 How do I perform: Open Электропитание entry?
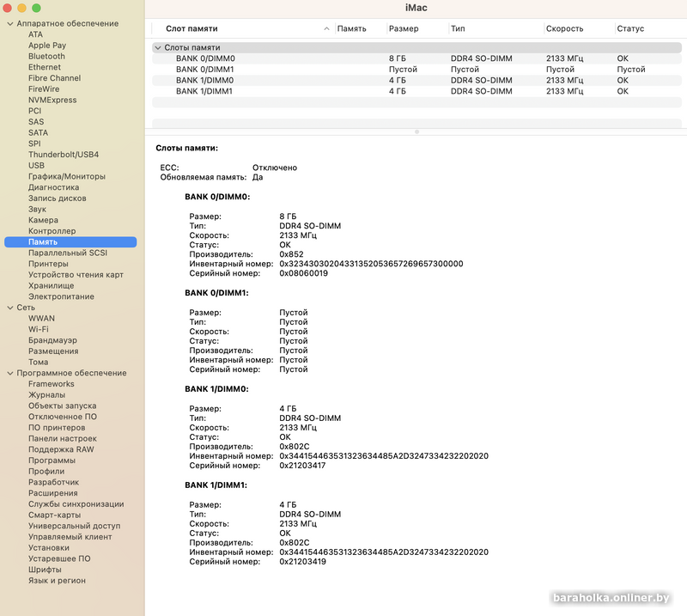point(61,296)
